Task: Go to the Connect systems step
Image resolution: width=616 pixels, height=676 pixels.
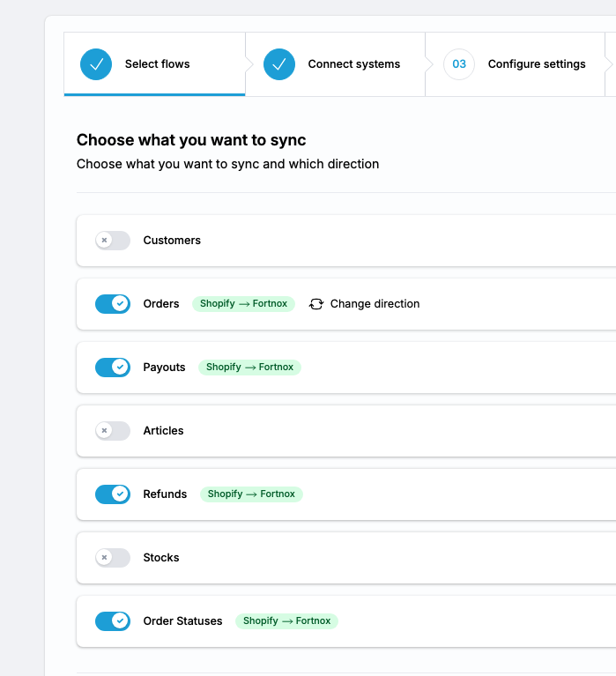Action: tap(336, 64)
